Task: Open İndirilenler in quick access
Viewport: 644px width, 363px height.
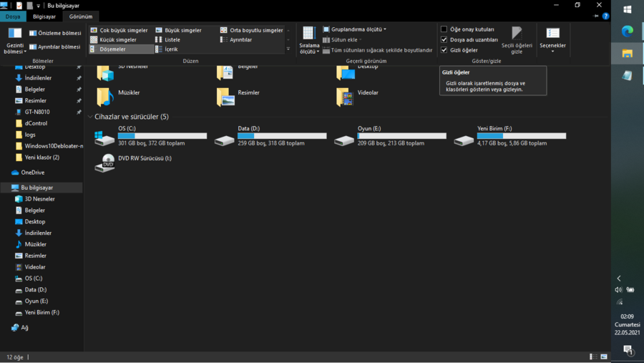Action: pos(38,78)
